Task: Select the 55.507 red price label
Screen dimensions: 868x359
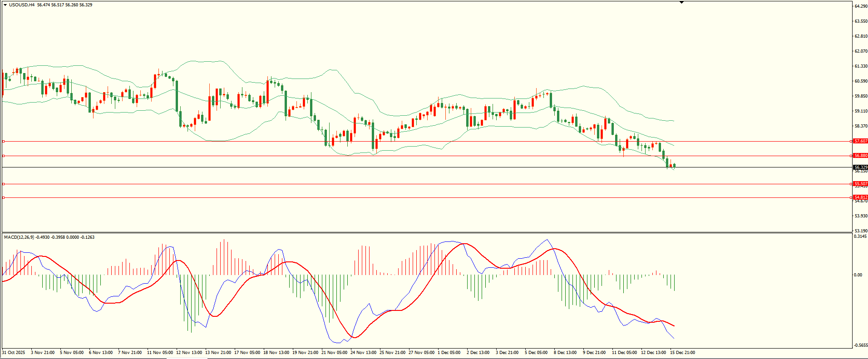Action: coord(860,184)
